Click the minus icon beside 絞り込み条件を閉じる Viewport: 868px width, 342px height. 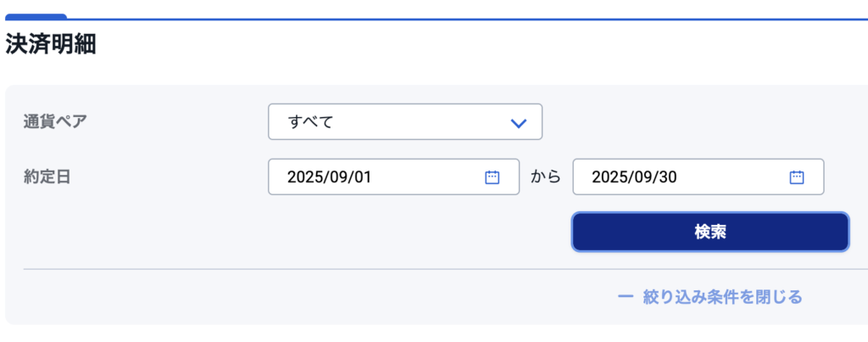pos(626,297)
